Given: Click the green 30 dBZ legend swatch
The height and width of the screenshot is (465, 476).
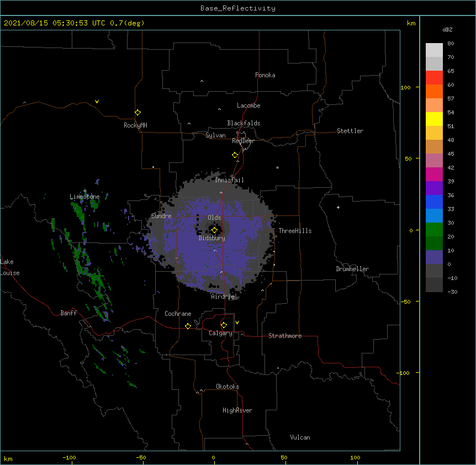Looking at the screenshot, I should tap(434, 230).
